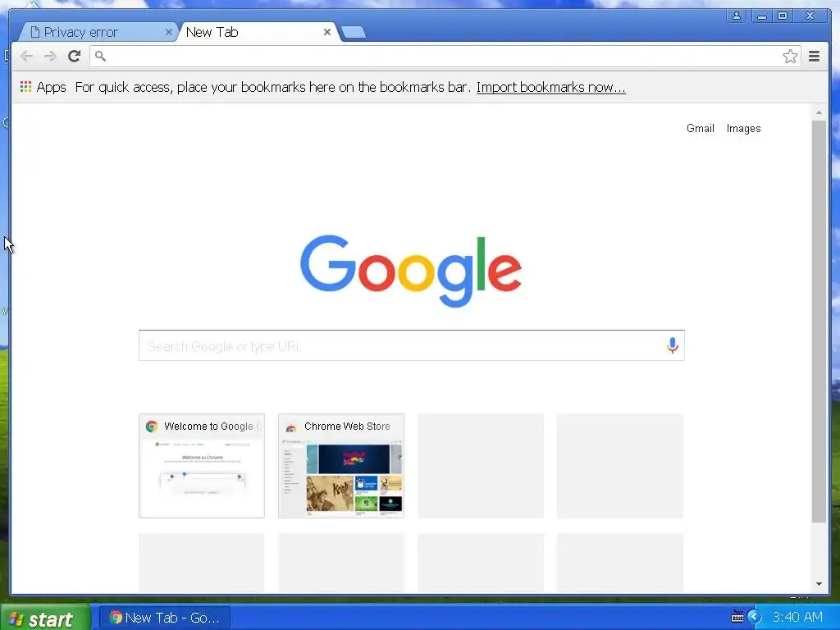Maximize the Chrome window

(783, 16)
